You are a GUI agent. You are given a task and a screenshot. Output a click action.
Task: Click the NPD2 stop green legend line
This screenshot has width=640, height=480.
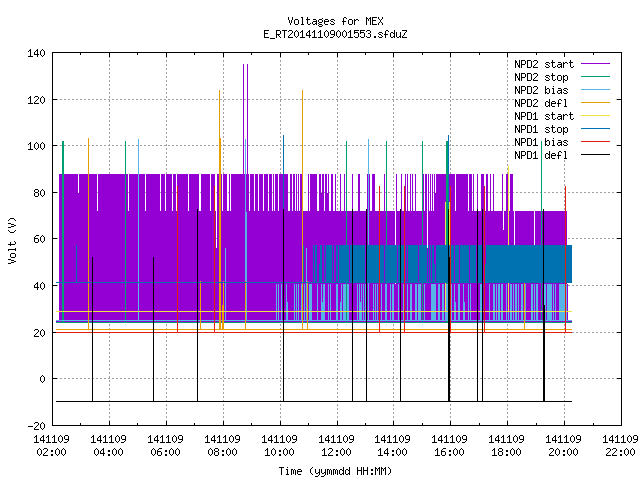point(595,77)
